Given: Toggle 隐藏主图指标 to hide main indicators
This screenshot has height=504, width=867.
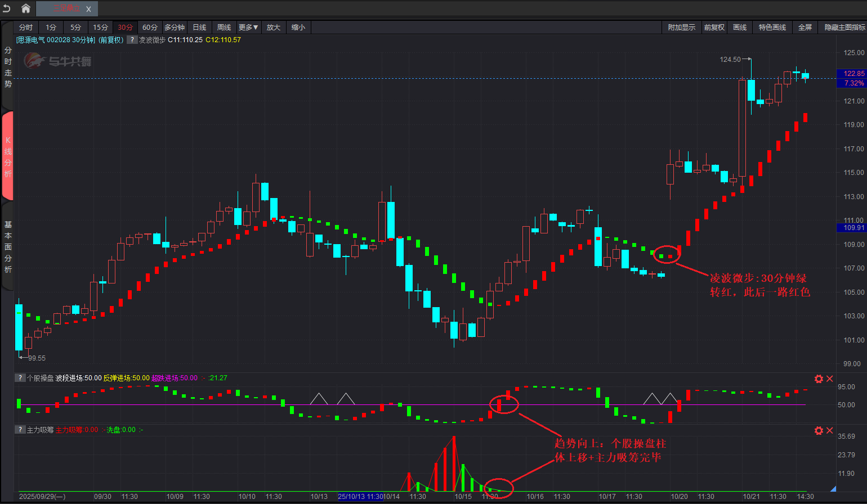Looking at the screenshot, I should pyautogui.click(x=844, y=28).
